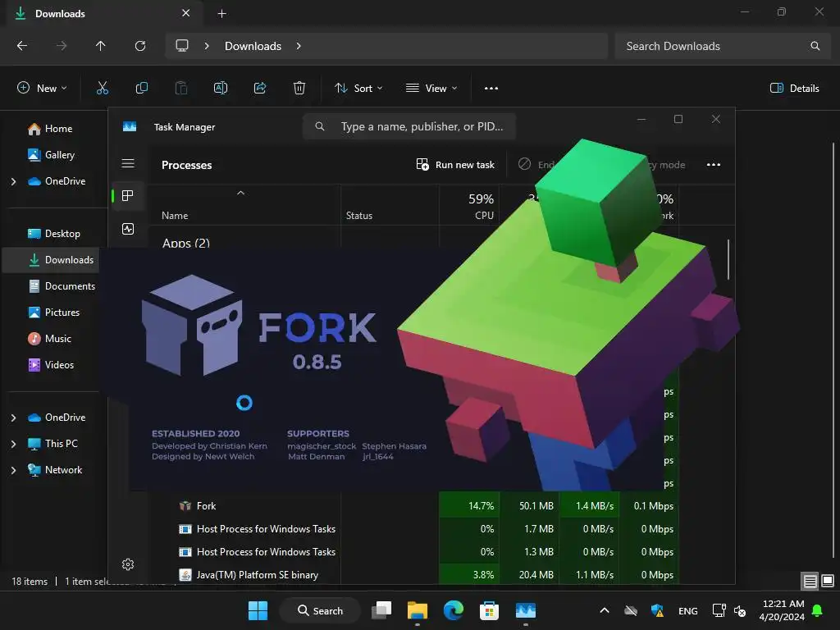The height and width of the screenshot is (630, 840).
Task: Open Task Manager more options dots
Action: pyautogui.click(x=714, y=164)
